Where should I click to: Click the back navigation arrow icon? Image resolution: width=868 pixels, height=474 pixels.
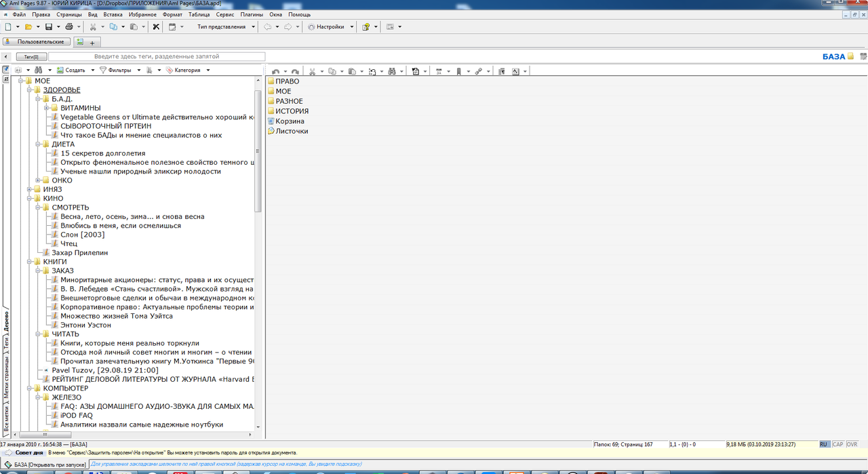coord(268,26)
